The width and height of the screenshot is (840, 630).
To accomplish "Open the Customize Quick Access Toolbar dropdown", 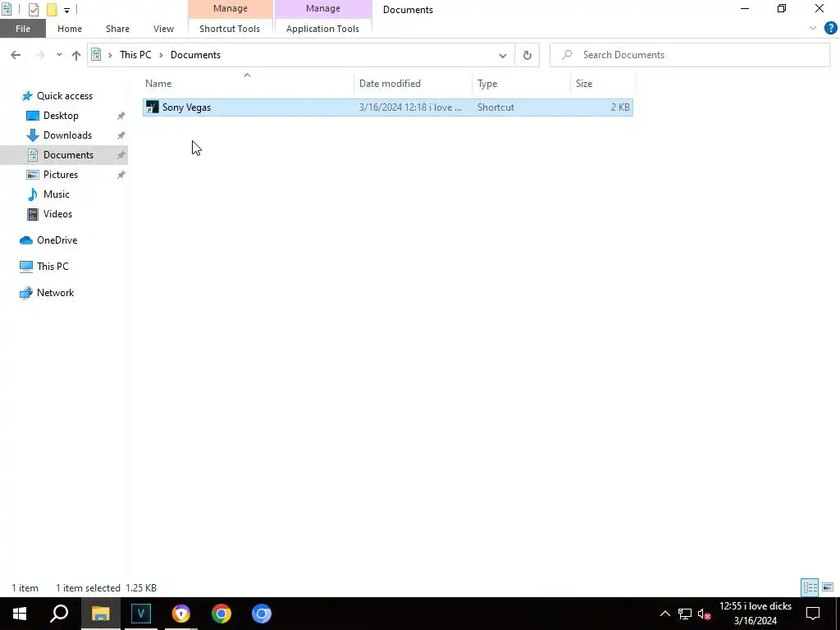I will 66,10.
